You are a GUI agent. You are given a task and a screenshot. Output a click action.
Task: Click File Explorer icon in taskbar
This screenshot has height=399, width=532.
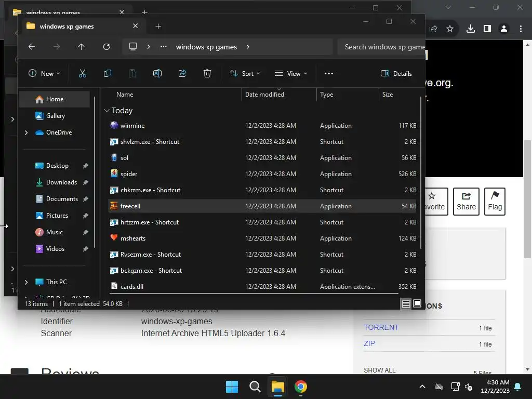pyautogui.click(x=277, y=387)
